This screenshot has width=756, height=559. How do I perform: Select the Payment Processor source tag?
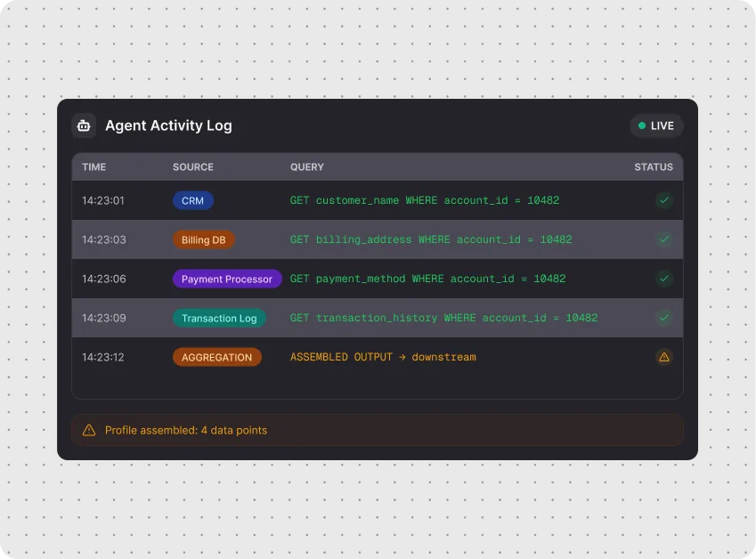point(227,279)
